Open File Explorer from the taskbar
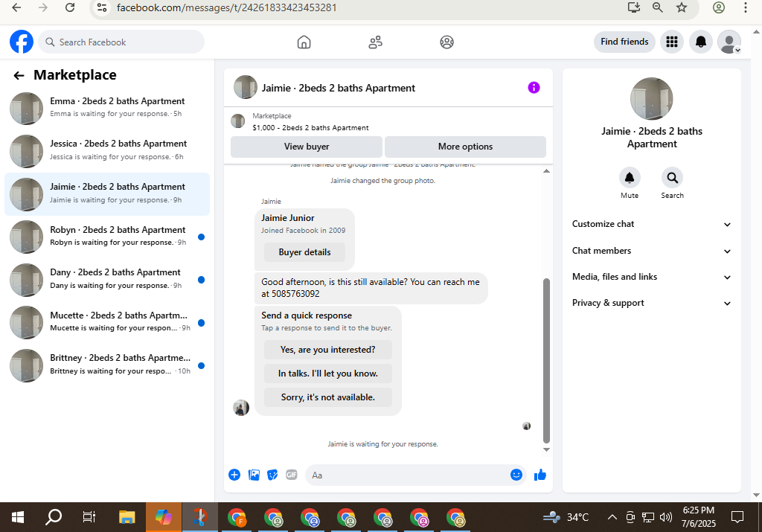This screenshot has height=532, width=762. pyautogui.click(x=127, y=517)
